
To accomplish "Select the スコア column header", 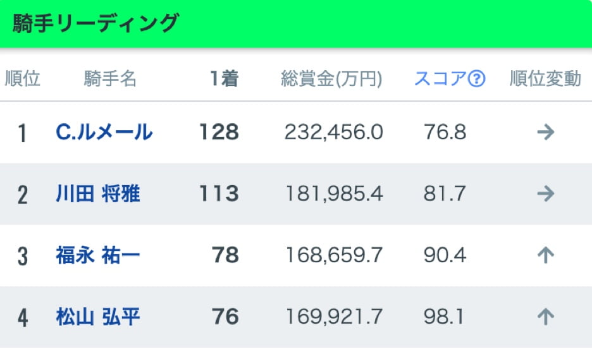I will pos(441,79).
